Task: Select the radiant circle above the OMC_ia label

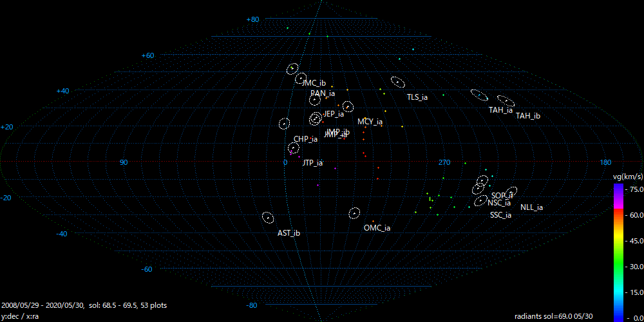Action: coord(354,213)
